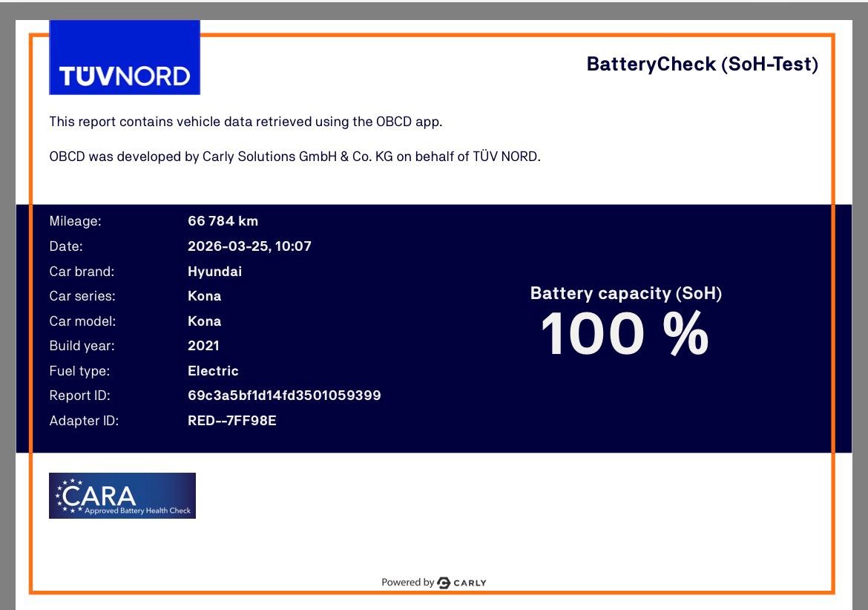Image resolution: width=868 pixels, height=610 pixels.
Task: Click the Kona value beside Car series
Action: click(204, 296)
